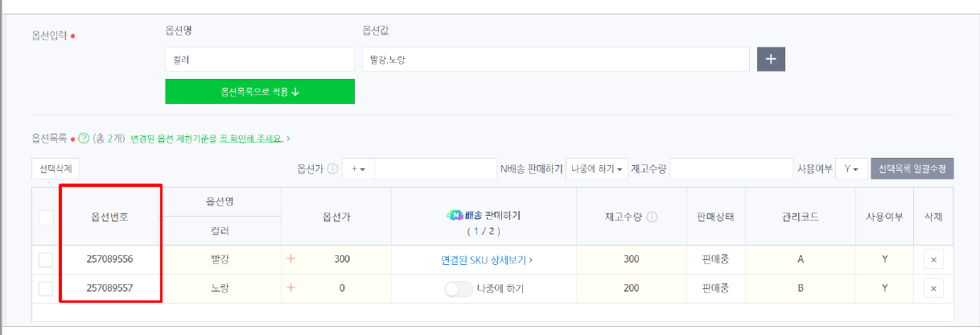Toggle the 나중에 하기 switch for 노랑
Image resolution: width=980 pixels, height=335 pixels.
(x=458, y=288)
